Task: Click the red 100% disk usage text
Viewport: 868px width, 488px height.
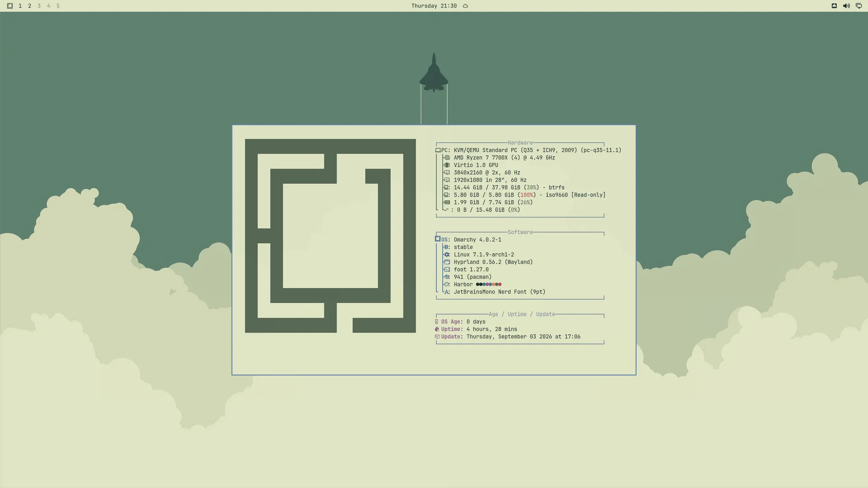Action: tap(526, 195)
